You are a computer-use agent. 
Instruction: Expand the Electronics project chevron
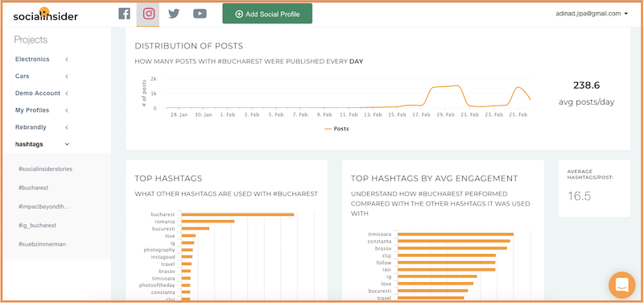[67, 59]
